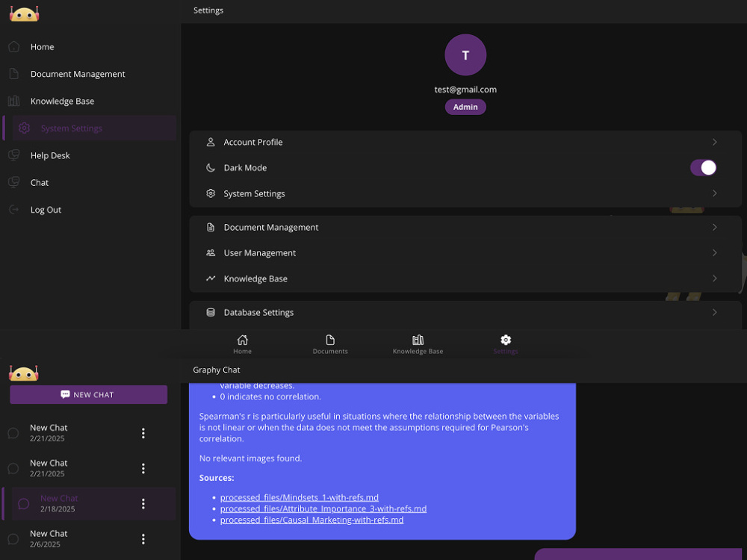This screenshot has width=747, height=560.
Task: Click the people icon beside User Management
Action: pos(211,253)
